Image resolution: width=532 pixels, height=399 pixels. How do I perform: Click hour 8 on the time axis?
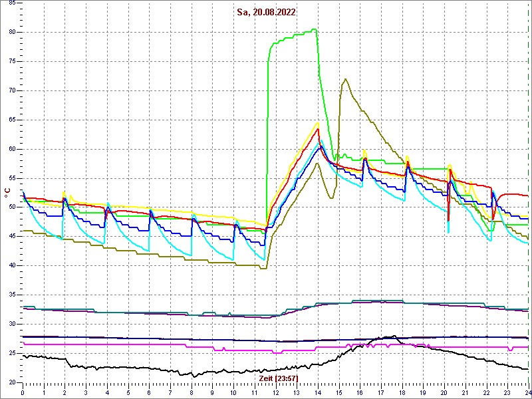pos(192,393)
